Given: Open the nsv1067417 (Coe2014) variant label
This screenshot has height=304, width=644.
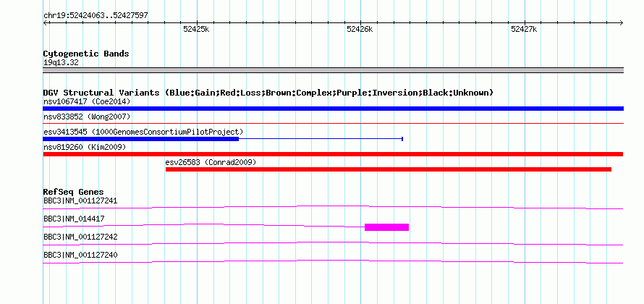Looking at the screenshot, I should [x=87, y=101].
